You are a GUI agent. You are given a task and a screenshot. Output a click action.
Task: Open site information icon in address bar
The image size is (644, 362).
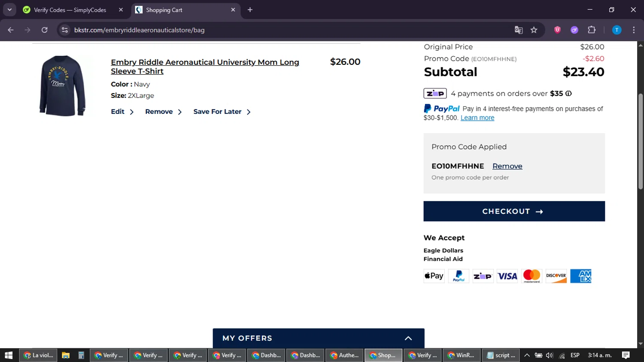coord(65,30)
